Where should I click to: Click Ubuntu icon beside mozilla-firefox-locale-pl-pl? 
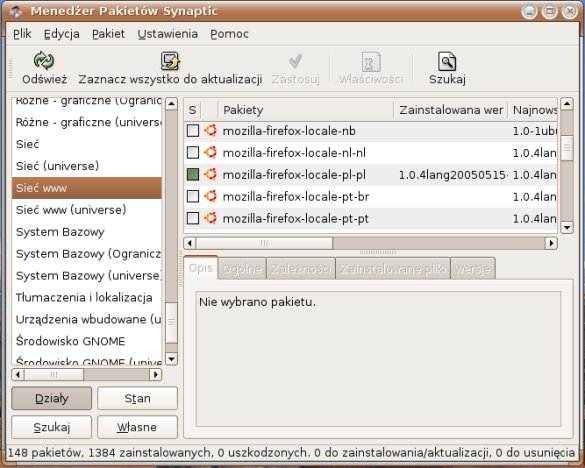[210, 174]
